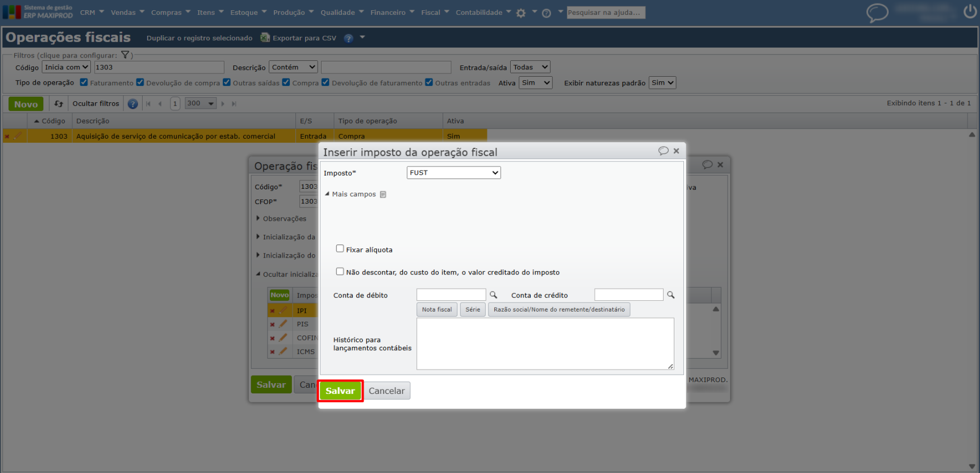Search for Conta de crédito account

[671, 295]
